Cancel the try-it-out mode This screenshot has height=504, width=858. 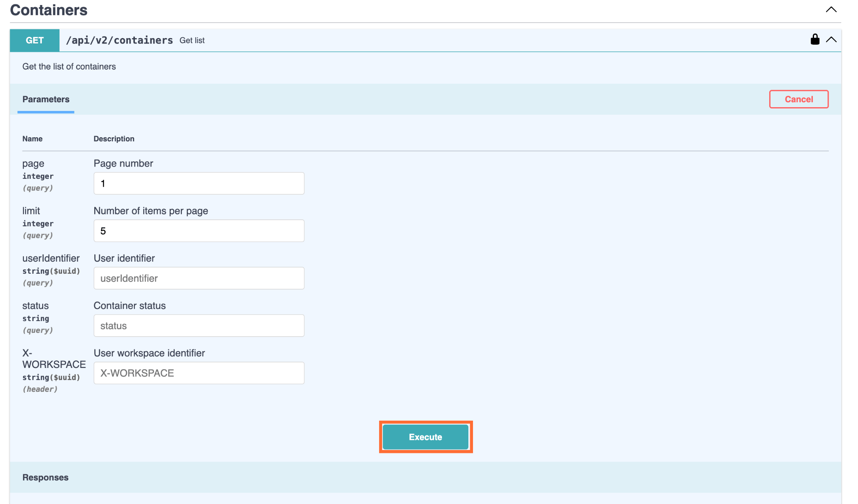pos(799,99)
